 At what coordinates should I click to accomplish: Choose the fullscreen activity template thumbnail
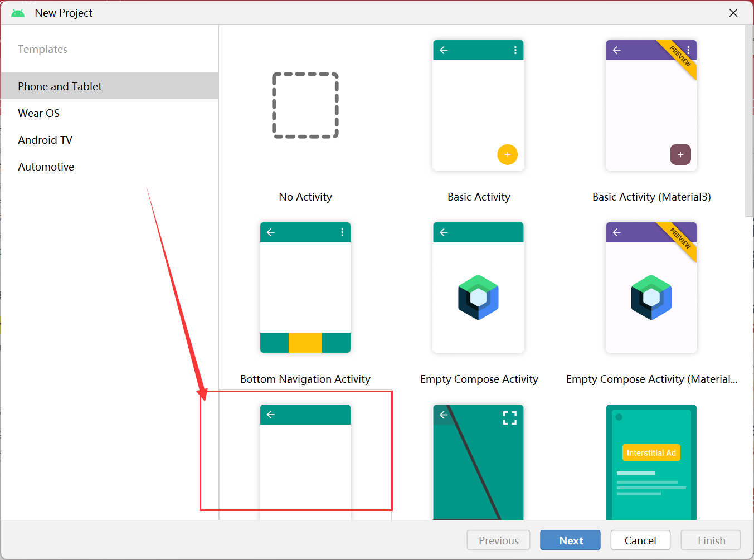(x=479, y=462)
